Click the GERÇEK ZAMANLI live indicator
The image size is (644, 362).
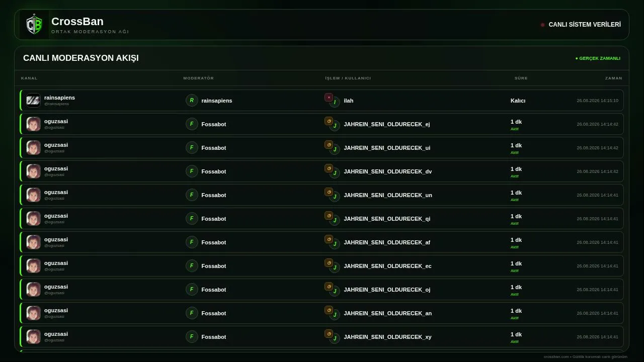pos(598,58)
